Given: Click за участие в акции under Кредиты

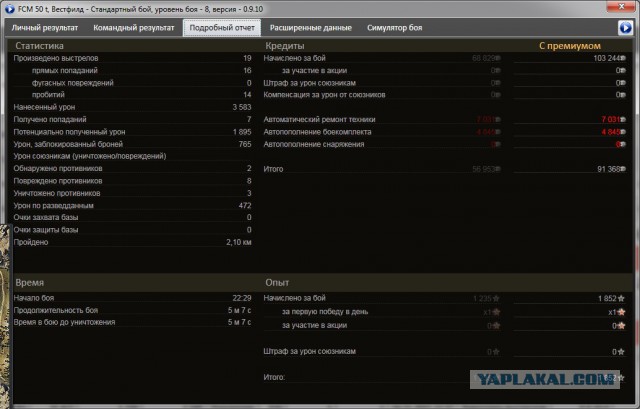Looking at the screenshot, I should pyautogui.click(x=314, y=70).
